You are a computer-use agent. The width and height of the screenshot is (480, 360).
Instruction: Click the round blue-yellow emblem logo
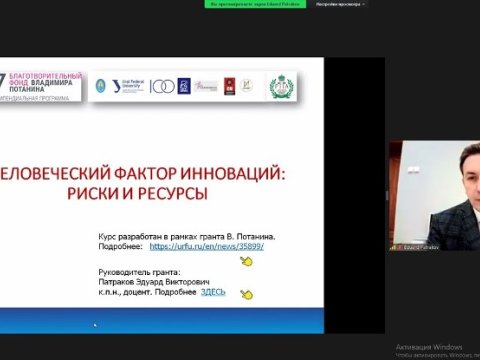(x=100, y=86)
